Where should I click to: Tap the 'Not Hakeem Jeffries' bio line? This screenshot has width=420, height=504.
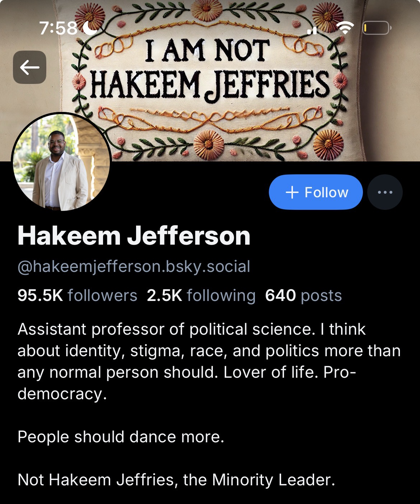[x=176, y=480]
